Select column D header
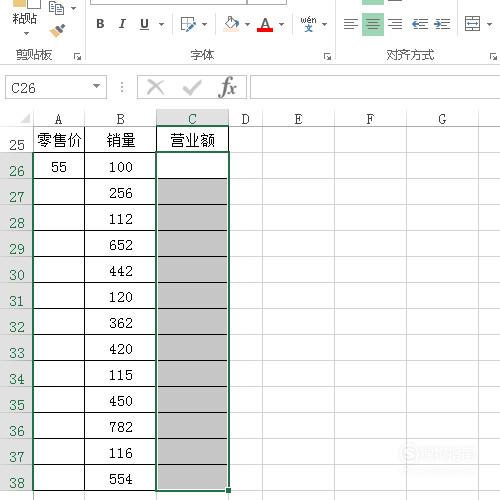The height and width of the screenshot is (500, 500). click(245, 119)
